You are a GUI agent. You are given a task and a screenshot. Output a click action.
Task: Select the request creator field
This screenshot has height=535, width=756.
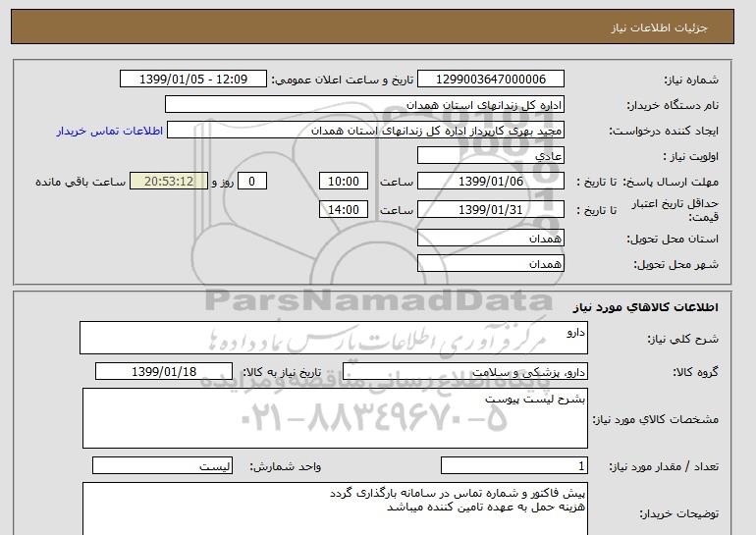365,131
